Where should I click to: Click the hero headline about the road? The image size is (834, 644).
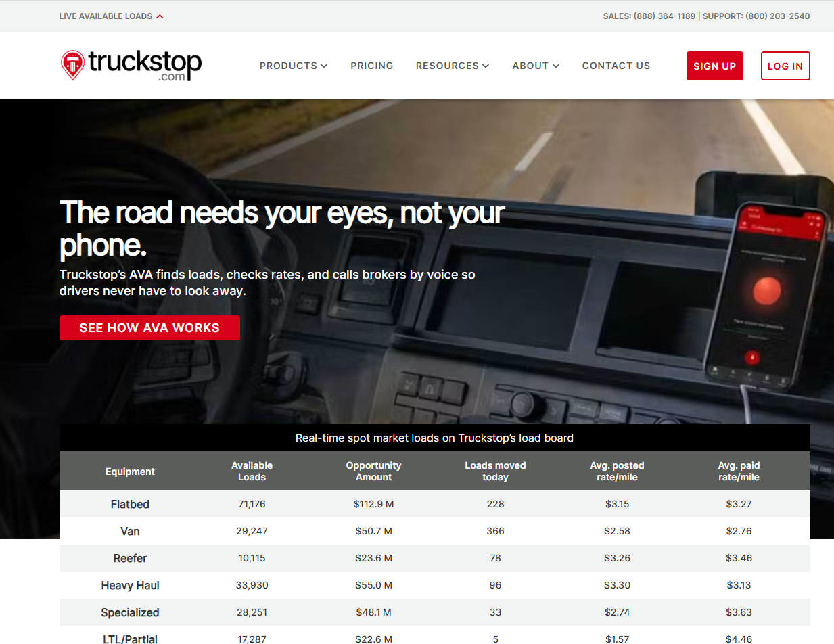(x=282, y=229)
